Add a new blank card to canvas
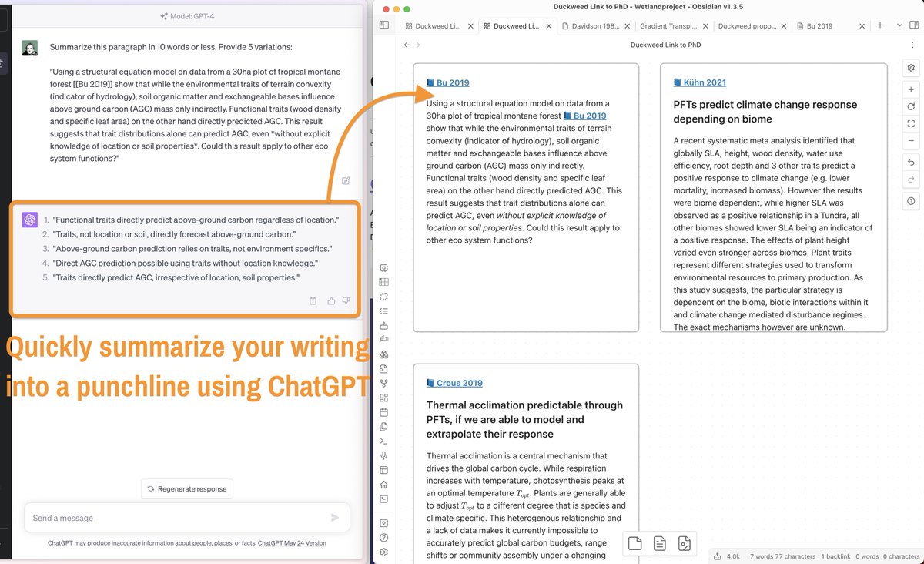The image size is (924, 564). pos(634,544)
